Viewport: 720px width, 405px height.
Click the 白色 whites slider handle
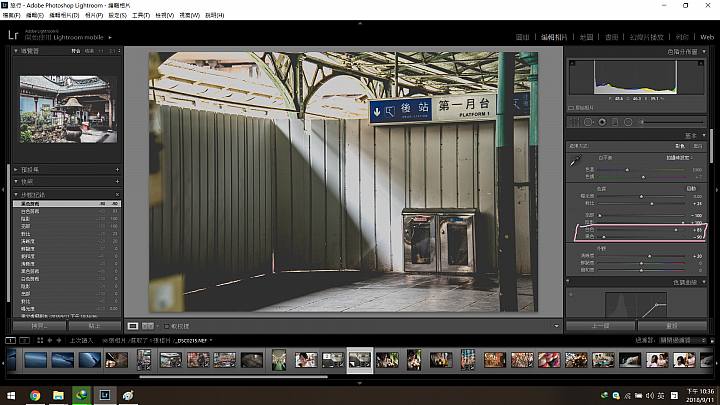[675, 230]
